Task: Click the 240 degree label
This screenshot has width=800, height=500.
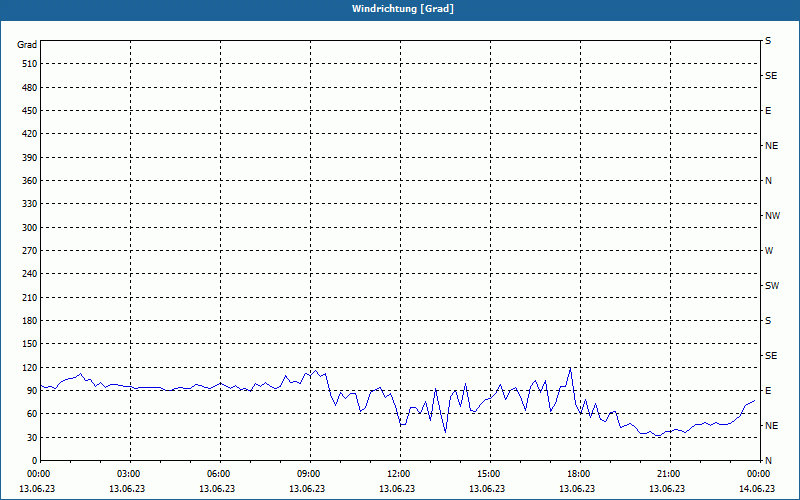Action: pos(30,274)
